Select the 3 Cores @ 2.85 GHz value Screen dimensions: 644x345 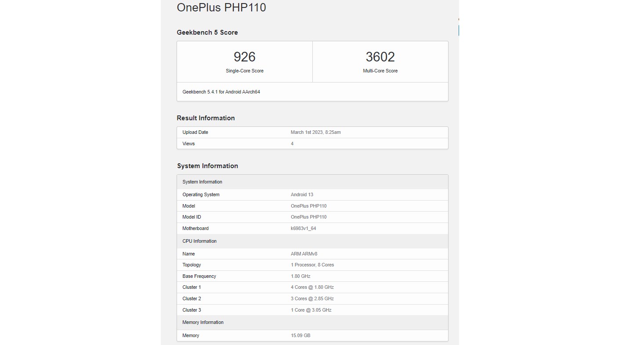click(312, 298)
